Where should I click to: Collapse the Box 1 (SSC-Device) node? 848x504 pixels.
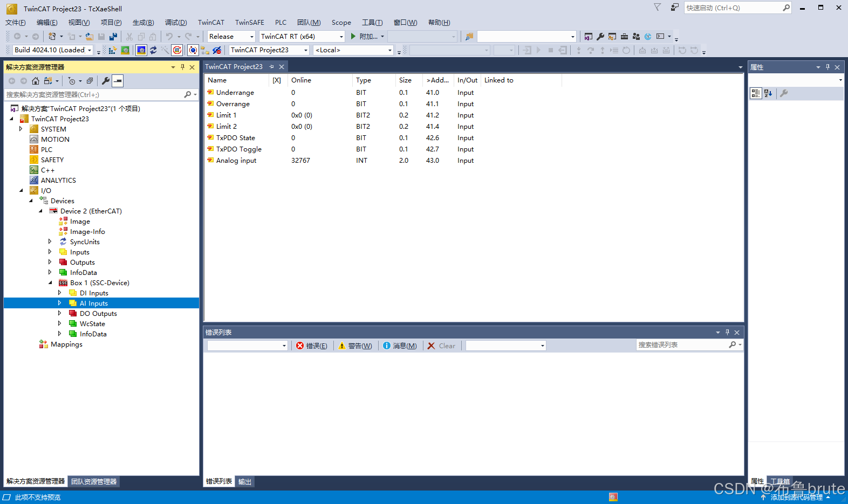pyautogui.click(x=50, y=282)
